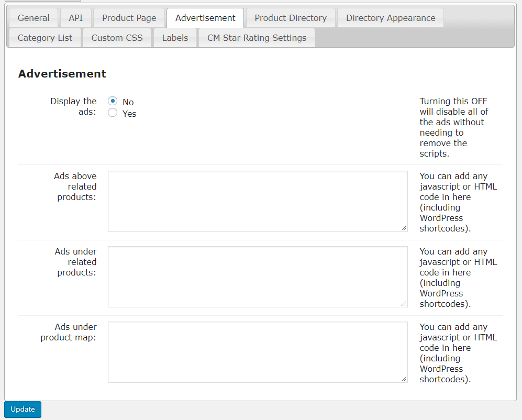The width and height of the screenshot is (522, 420).
Task: Switch to the API tab
Action: 76,18
